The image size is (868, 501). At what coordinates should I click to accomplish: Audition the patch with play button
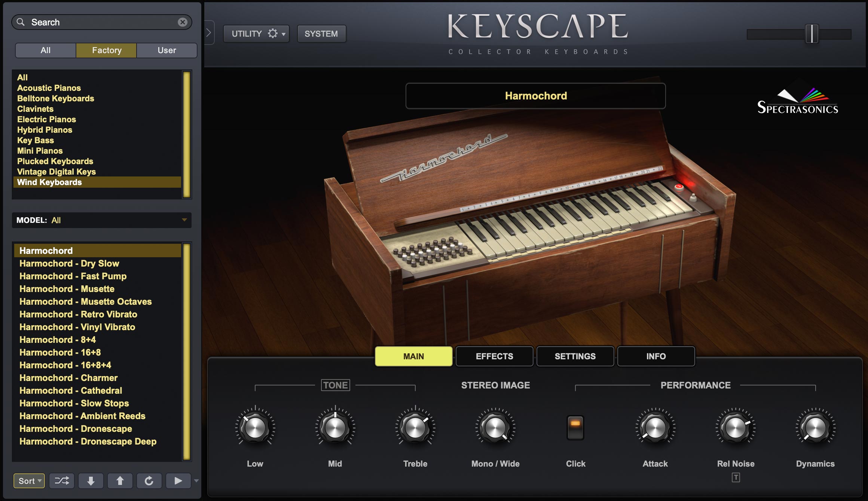point(178,481)
